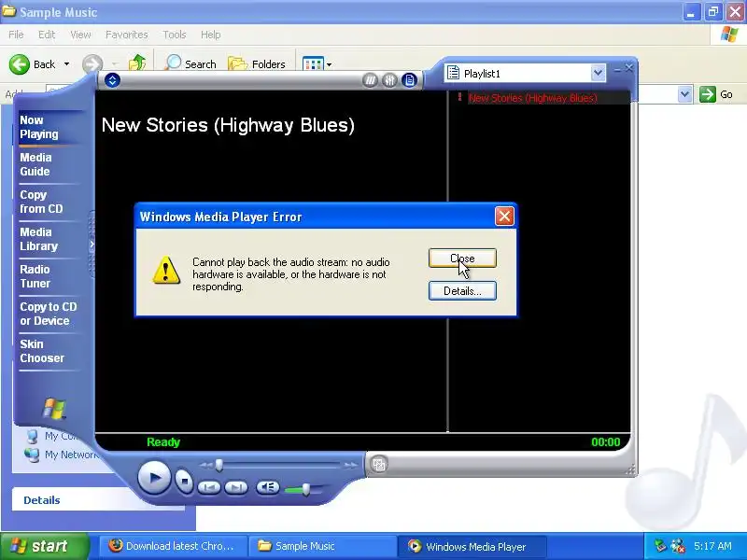Screen dimensions: 747x560
Task: Open the Help menu in Sample Music window
Action: tap(211, 35)
